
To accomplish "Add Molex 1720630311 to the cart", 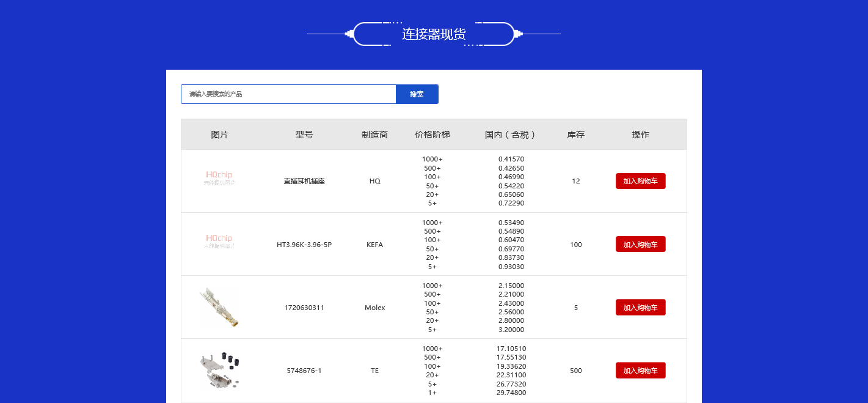I will click(x=640, y=308).
